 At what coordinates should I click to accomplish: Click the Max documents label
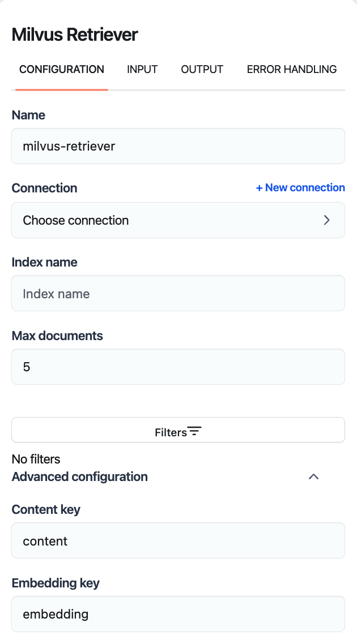pyautogui.click(x=57, y=336)
